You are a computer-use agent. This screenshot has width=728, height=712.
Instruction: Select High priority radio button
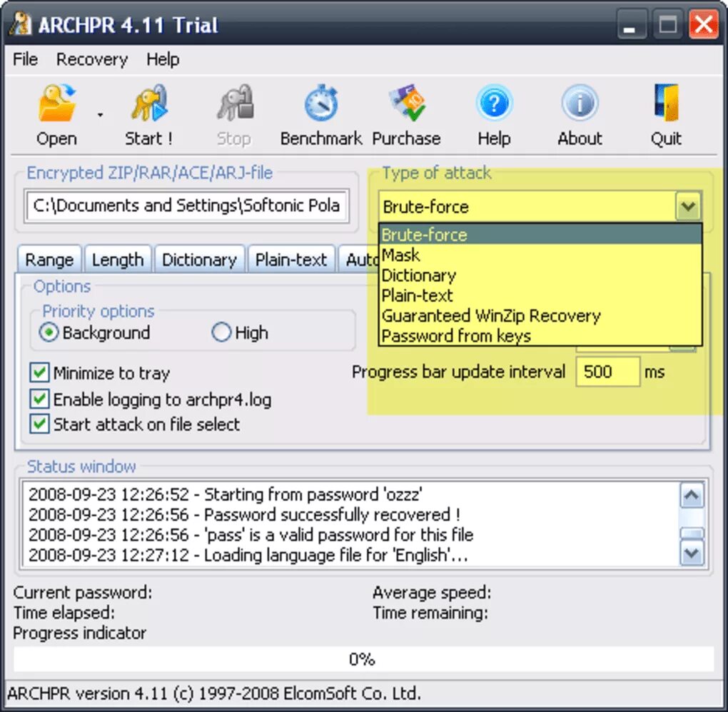221,332
